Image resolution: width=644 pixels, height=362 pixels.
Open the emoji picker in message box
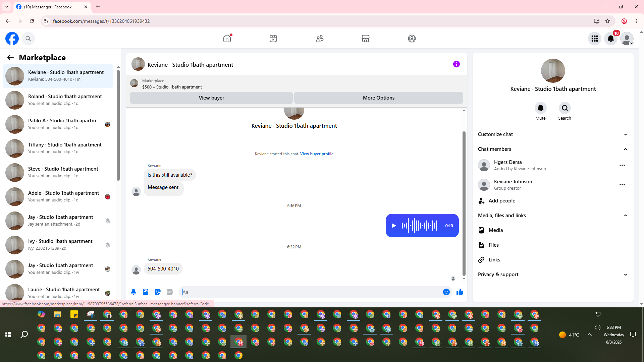point(446,292)
